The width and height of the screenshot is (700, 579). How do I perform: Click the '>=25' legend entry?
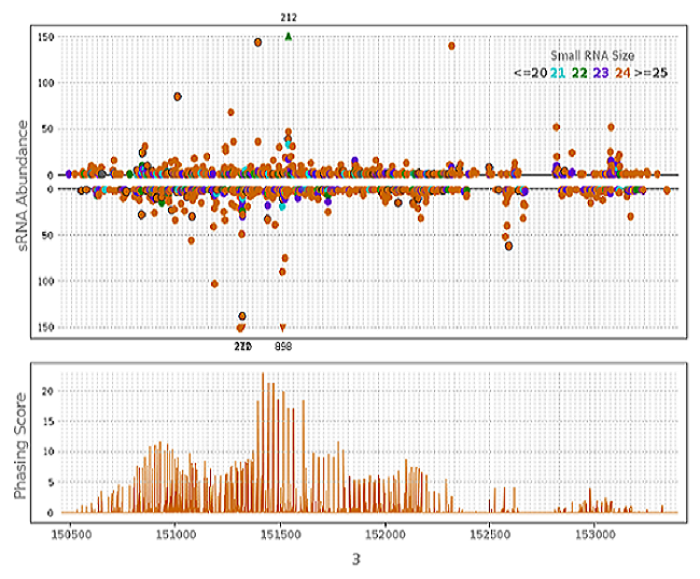pyautogui.click(x=651, y=73)
